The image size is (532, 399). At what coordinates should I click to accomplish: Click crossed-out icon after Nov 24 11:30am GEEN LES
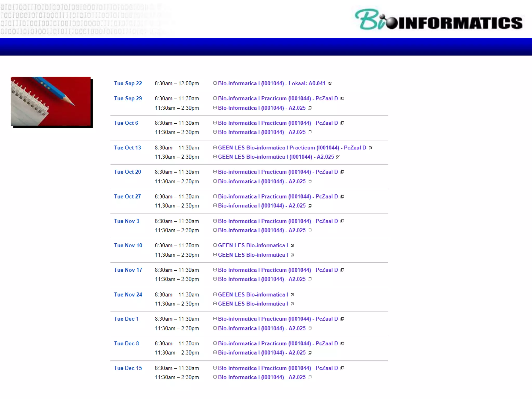click(x=292, y=304)
